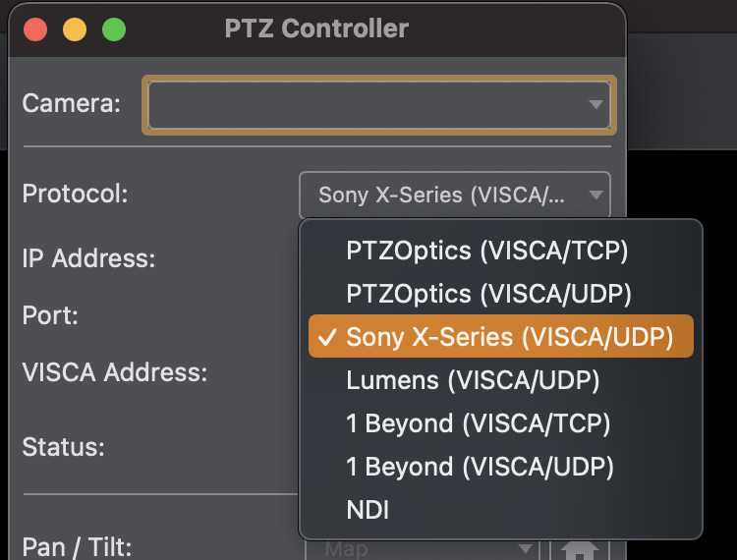Open the Camera dropdown arrow
The width and height of the screenshot is (737, 560).
click(x=595, y=104)
